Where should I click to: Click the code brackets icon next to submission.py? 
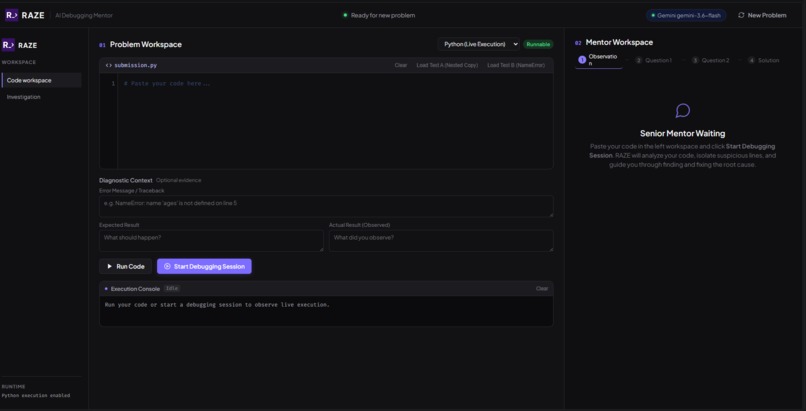pos(108,65)
